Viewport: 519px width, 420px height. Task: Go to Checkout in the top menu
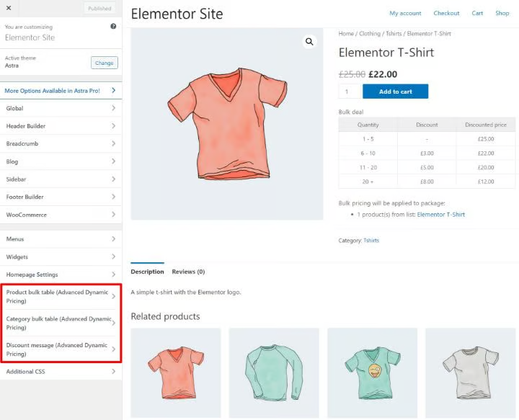click(x=446, y=13)
